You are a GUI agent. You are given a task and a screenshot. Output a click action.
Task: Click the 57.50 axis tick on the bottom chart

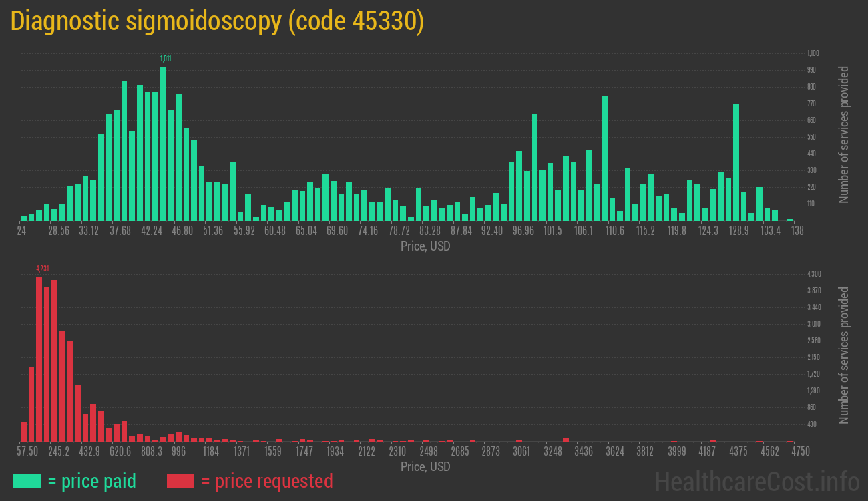point(27,451)
